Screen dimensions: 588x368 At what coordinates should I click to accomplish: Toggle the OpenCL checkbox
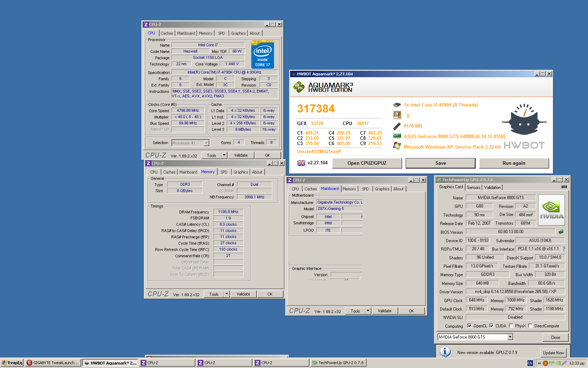469,326
